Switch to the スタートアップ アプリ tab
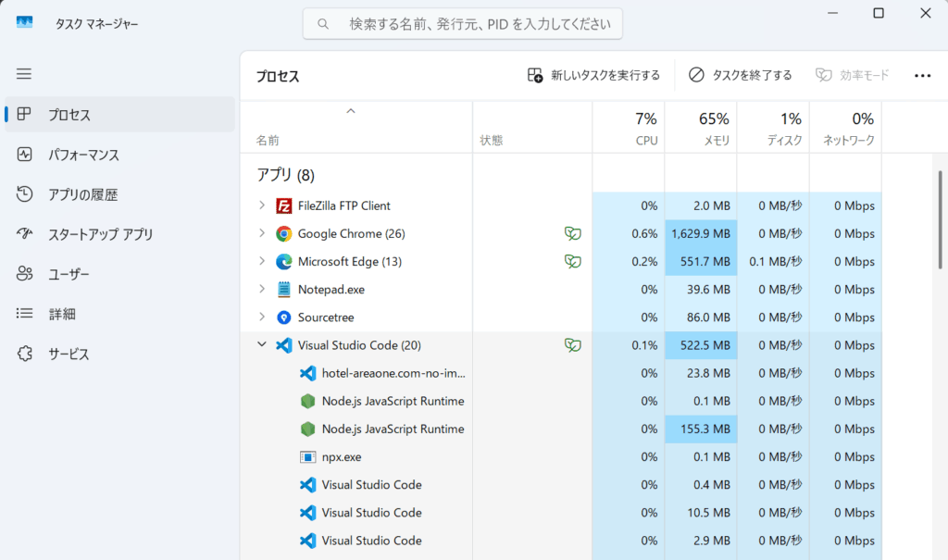Viewport: 948px width, 560px height. click(119, 234)
